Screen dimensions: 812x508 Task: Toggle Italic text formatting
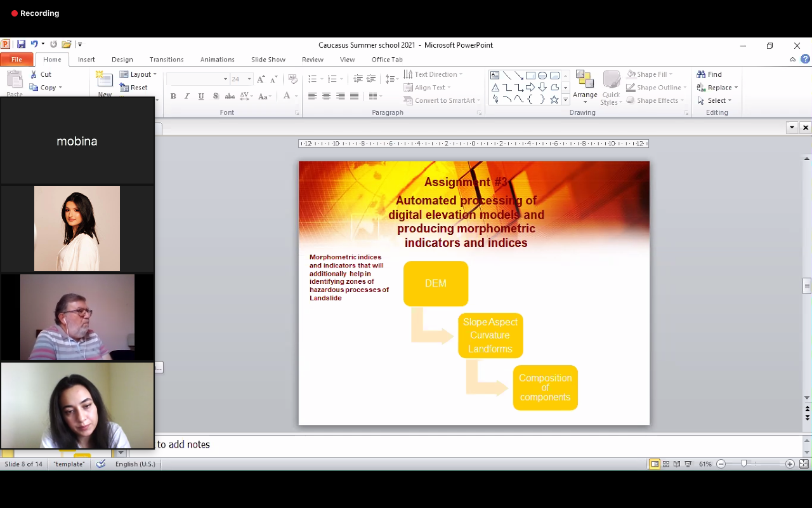(x=187, y=97)
